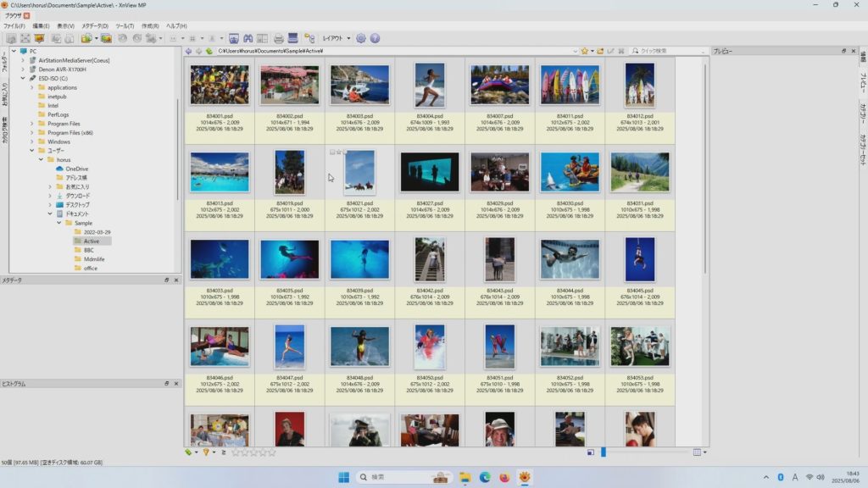Image resolution: width=868 pixels, height=488 pixels.
Task: Select thumbnail 834027.psd
Action: (x=429, y=172)
